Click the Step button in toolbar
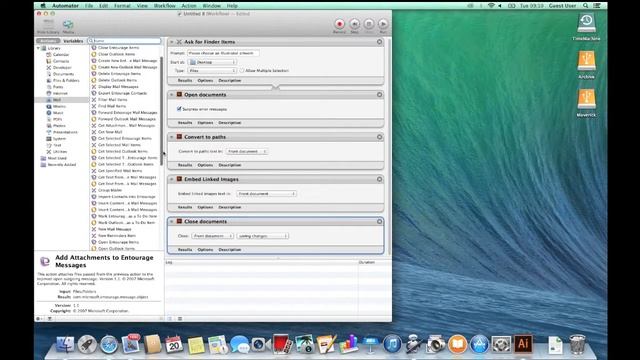The width and height of the screenshot is (640, 360). pos(354,24)
